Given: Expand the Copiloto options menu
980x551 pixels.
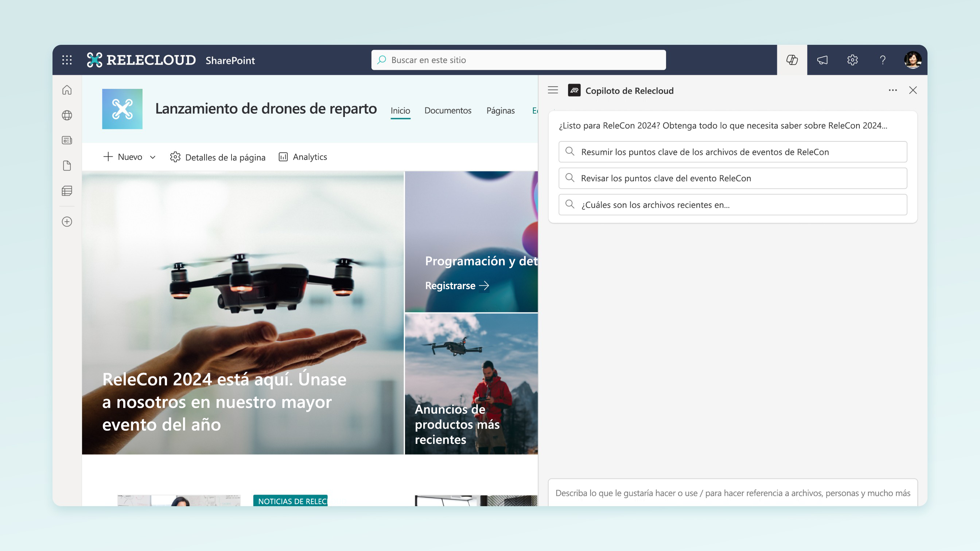Looking at the screenshot, I should coord(892,90).
